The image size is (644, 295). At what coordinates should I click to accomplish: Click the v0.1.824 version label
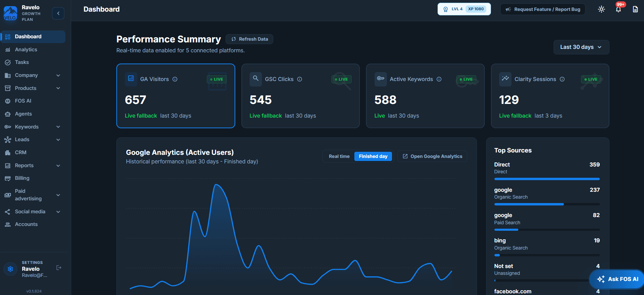pos(34,291)
